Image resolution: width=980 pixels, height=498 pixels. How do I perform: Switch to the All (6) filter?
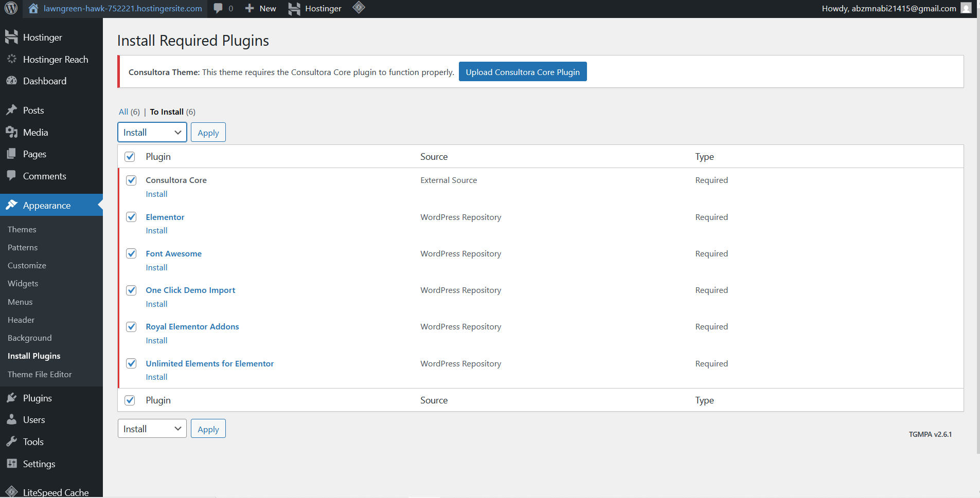124,112
